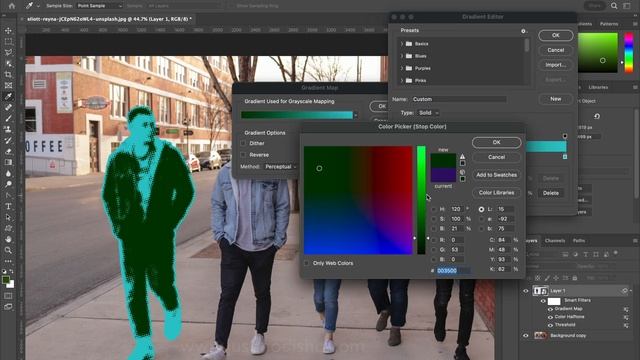Viewport: 640px width, 360px height.
Task: Open the Sample Size dropdown
Action: pyautogui.click(x=99, y=6)
